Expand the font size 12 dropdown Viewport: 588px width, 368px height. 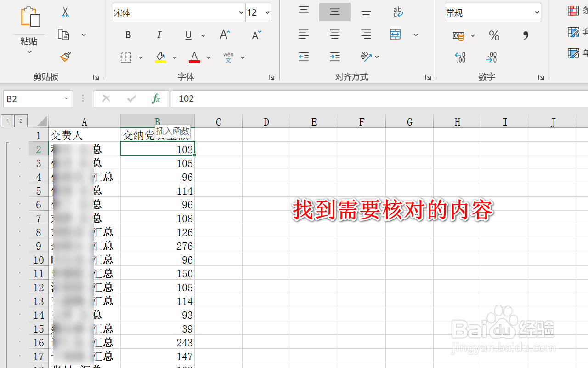click(267, 12)
